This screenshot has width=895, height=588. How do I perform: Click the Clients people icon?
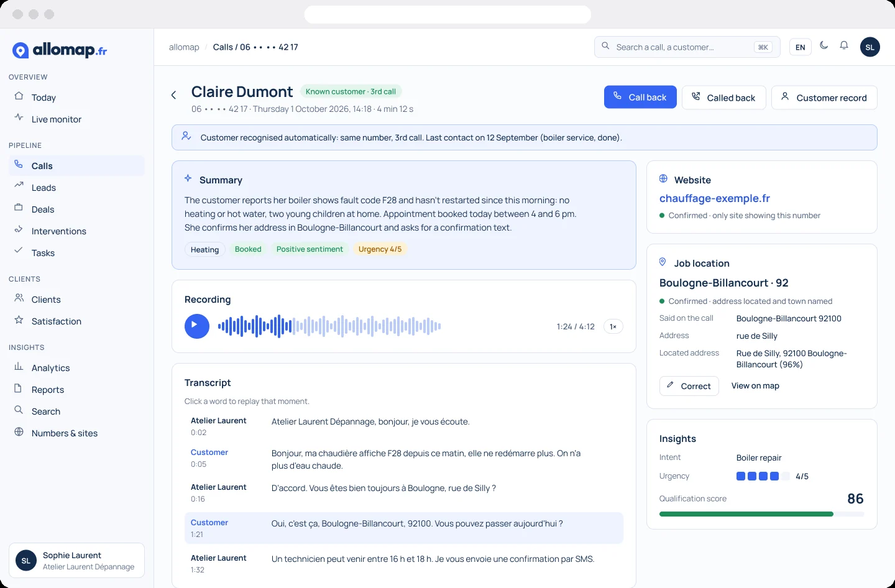pos(19,298)
